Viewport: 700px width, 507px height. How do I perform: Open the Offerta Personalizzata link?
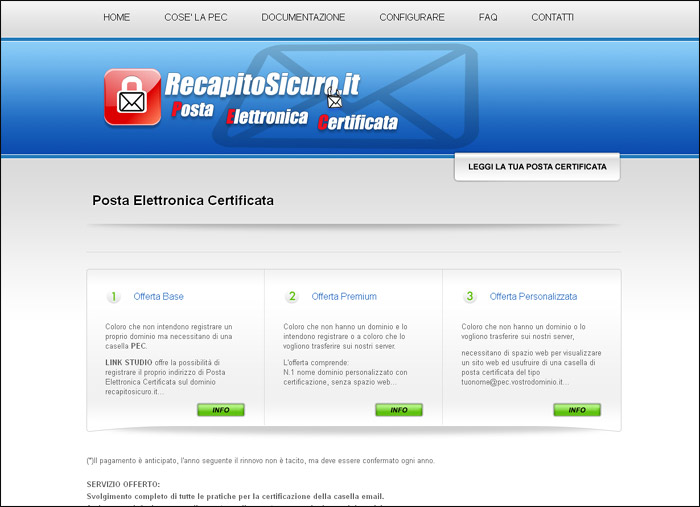(533, 296)
